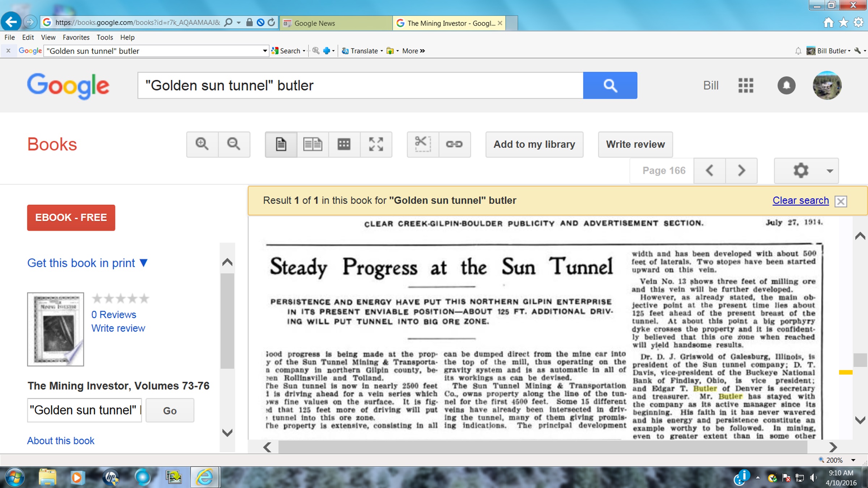Click The Mining Investor cover thumbnail
The image size is (868, 488).
coord(56,329)
